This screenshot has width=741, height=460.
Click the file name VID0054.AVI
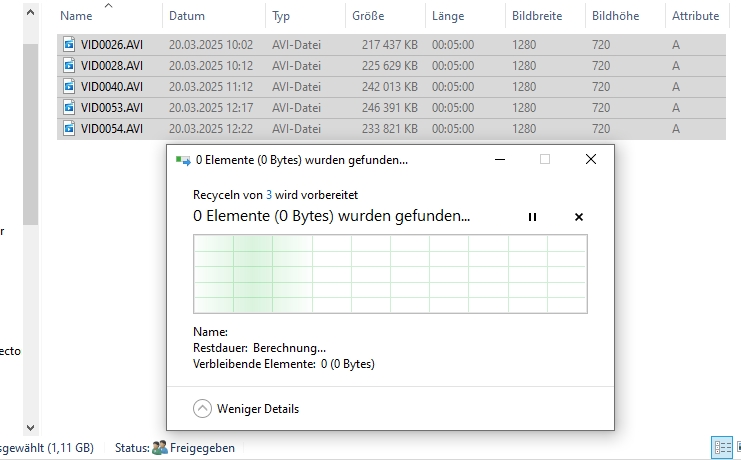coord(112,129)
